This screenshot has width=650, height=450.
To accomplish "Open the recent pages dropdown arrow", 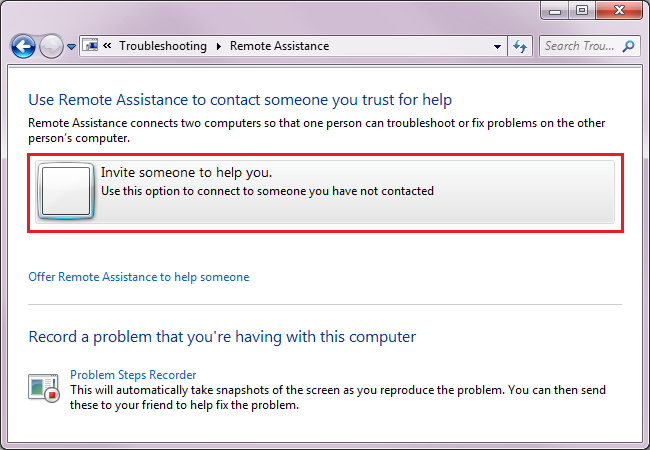I will (x=71, y=47).
